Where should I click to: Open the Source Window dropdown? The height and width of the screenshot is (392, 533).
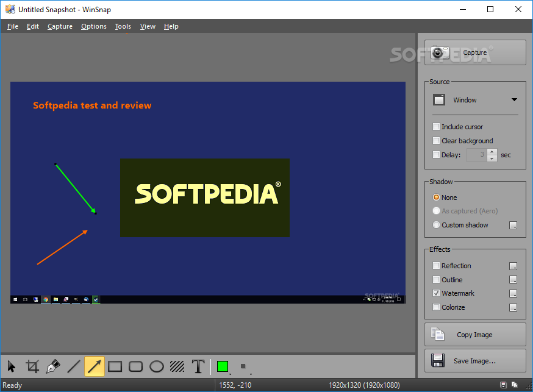[475, 100]
